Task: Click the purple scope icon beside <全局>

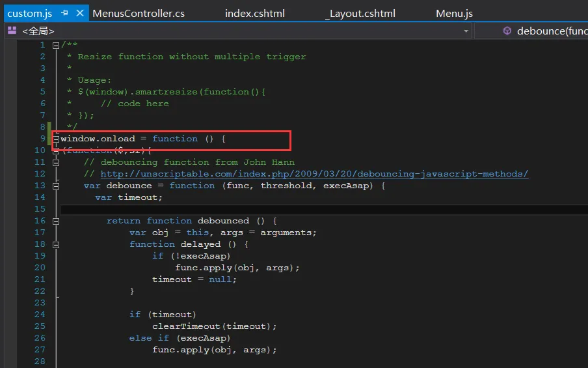Action: click(x=12, y=31)
